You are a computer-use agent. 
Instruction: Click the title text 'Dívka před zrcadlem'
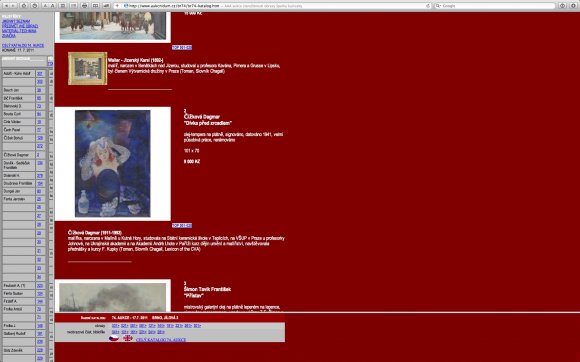click(208, 123)
